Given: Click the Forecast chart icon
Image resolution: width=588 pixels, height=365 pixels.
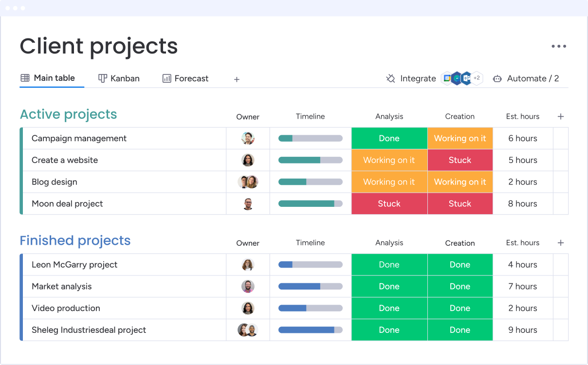Looking at the screenshot, I should [x=166, y=78].
